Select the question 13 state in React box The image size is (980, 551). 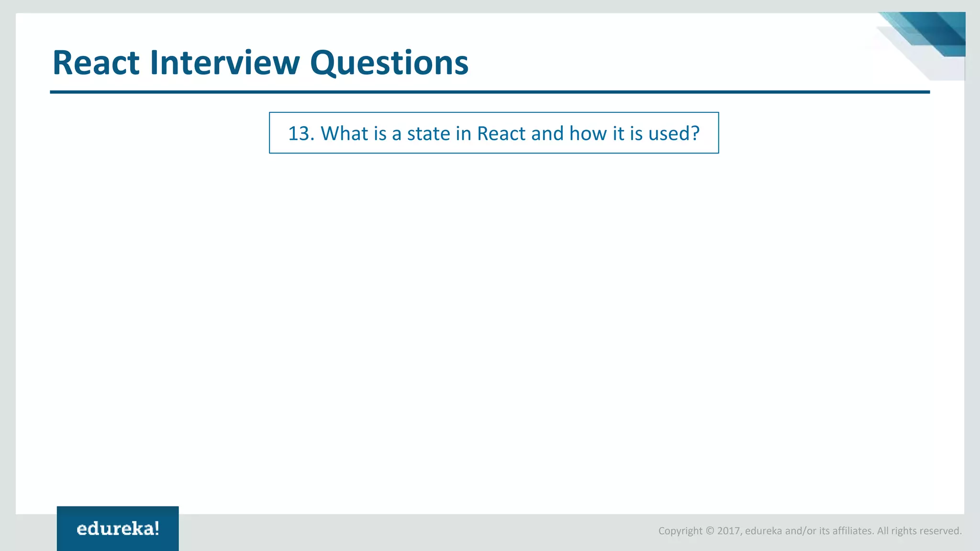pyautogui.click(x=494, y=133)
